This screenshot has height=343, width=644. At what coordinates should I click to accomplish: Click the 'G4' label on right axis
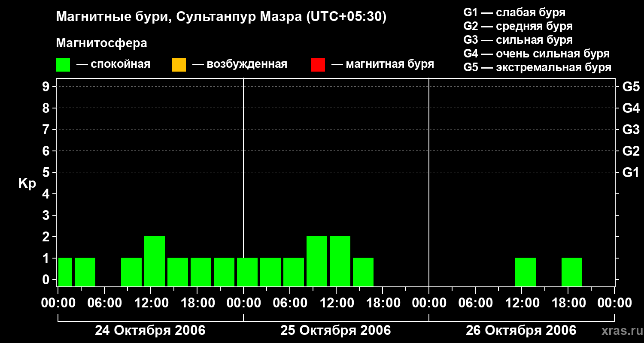coord(631,108)
